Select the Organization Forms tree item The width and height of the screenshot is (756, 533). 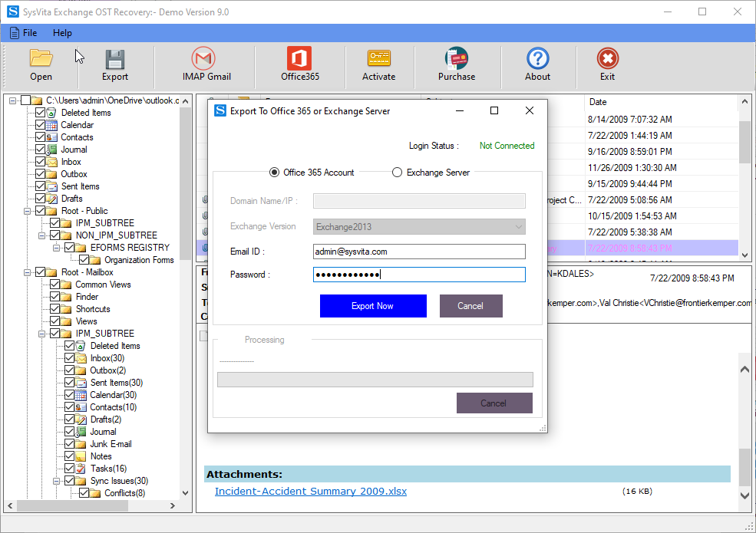[x=139, y=260]
